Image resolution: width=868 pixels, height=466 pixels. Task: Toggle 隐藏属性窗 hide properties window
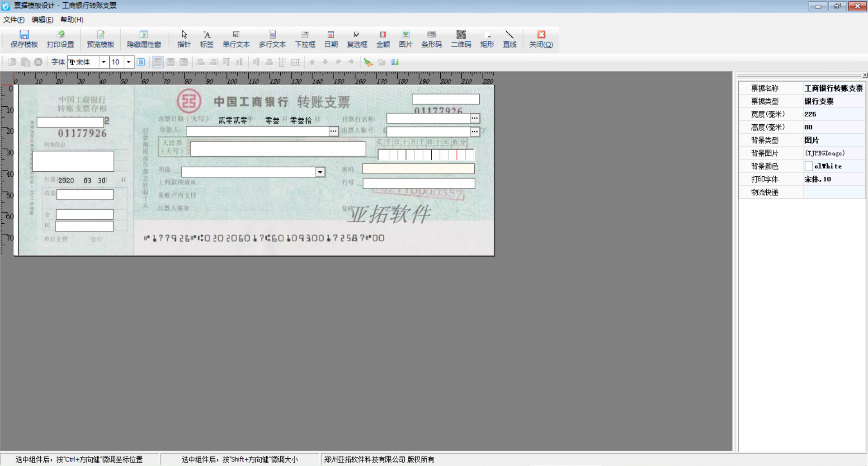click(x=144, y=39)
